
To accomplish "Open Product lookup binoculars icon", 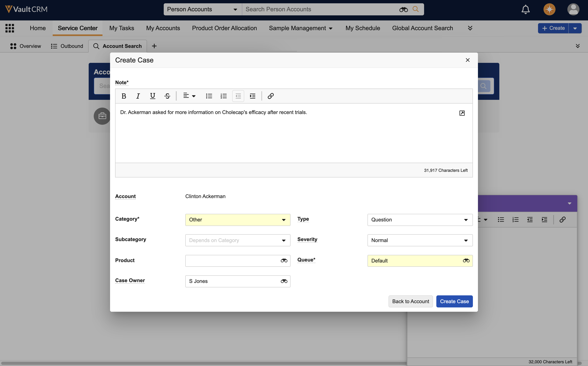I will 284,261.
